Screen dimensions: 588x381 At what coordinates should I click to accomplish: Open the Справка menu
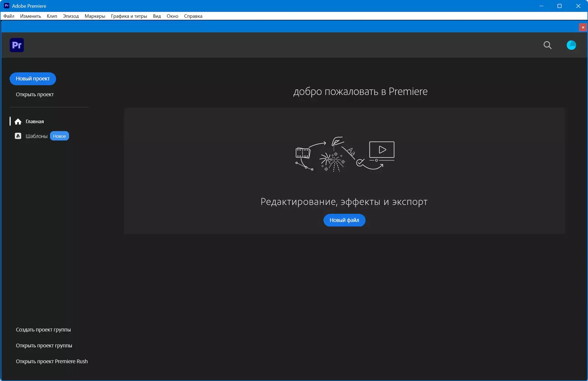tap(193, 16)
